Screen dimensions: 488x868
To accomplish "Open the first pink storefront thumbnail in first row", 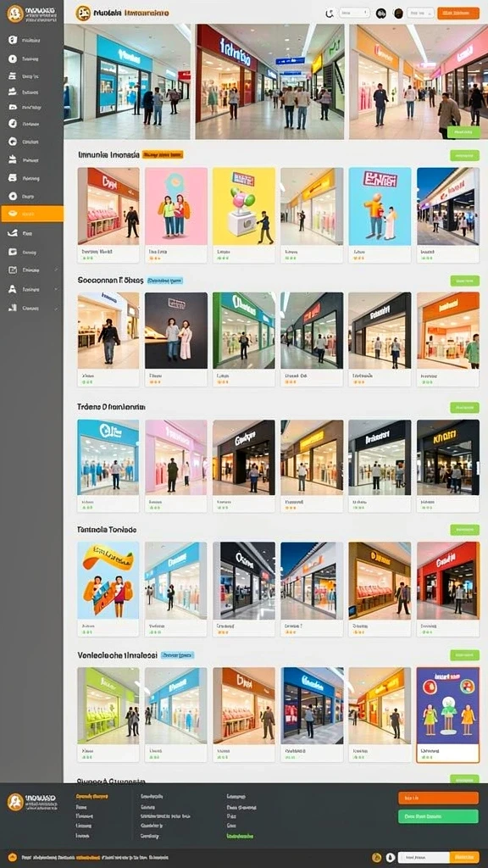I will (108, 207).
